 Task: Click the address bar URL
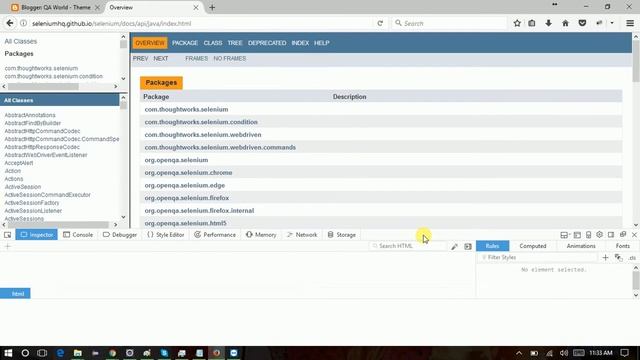click(111, 24)
